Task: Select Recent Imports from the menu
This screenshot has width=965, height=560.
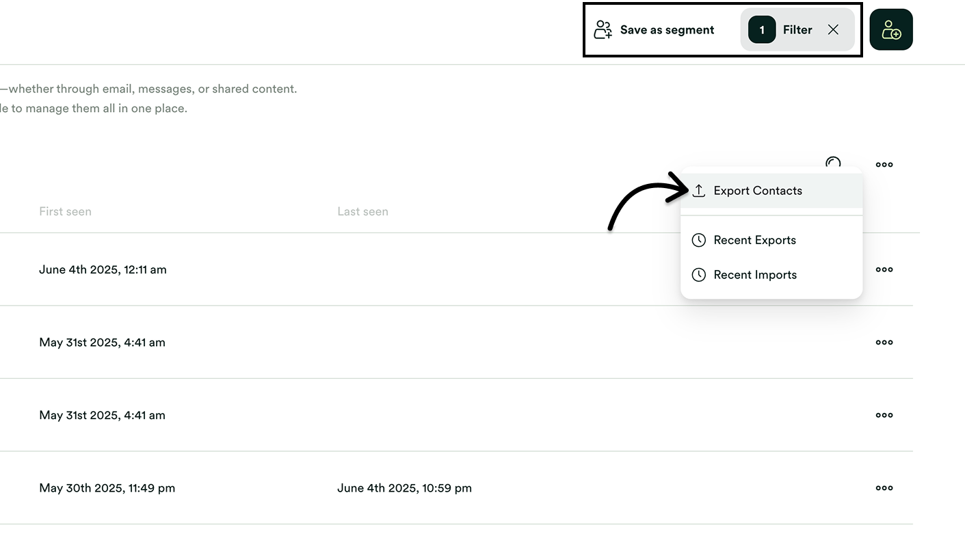Action: coord(755,275)
